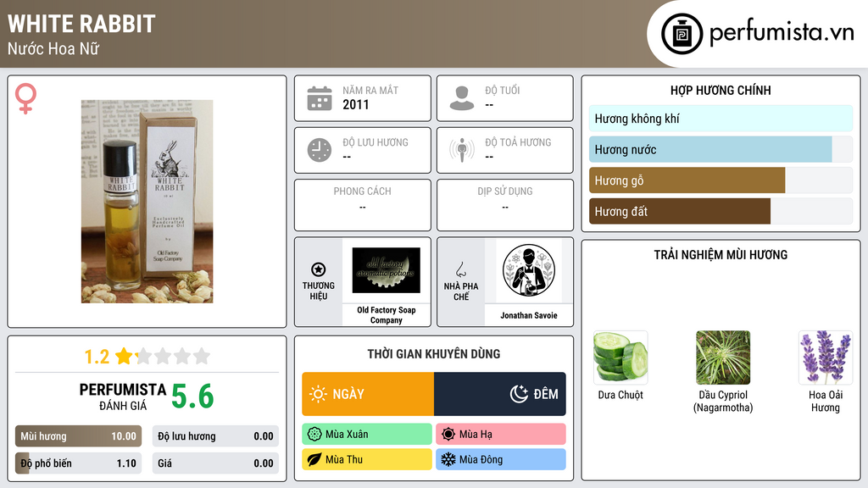This screenshot has height=488, width=868.
Task: Click the release year 2011
Action: click(x=355, y=104)
